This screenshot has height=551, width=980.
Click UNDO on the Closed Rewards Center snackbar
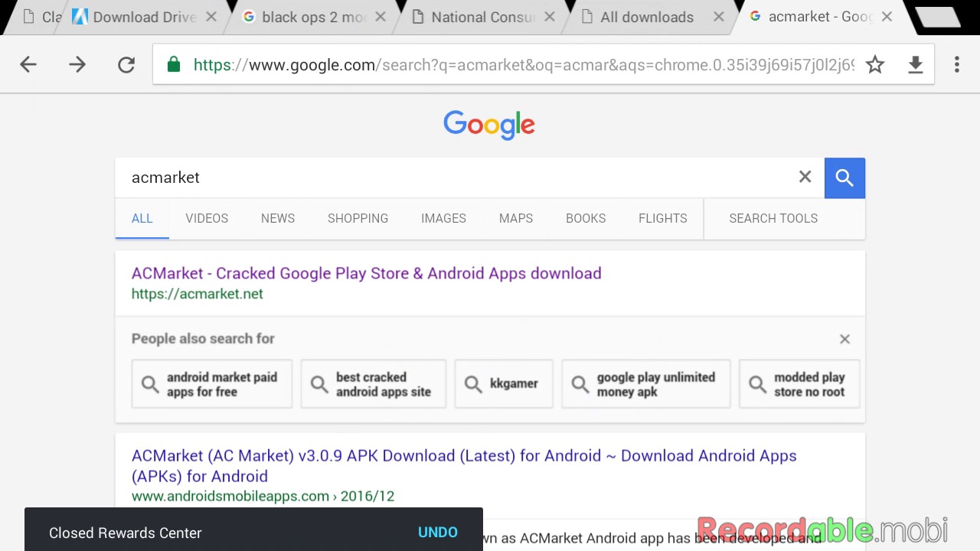point(438,533)
